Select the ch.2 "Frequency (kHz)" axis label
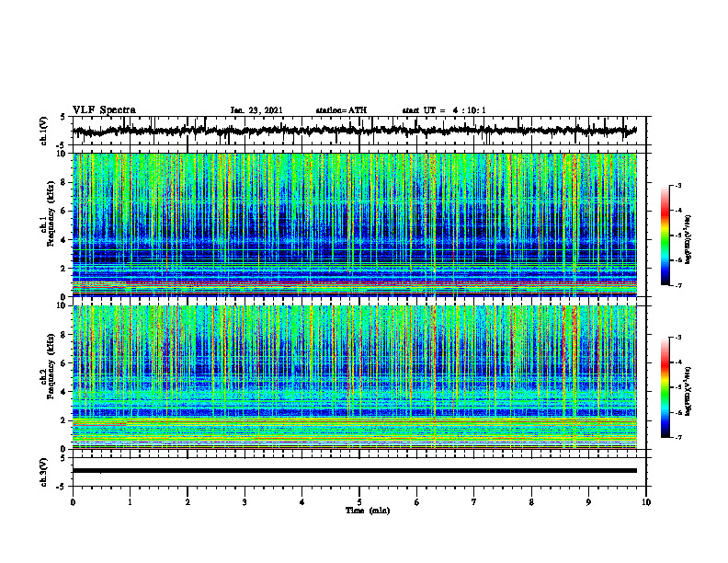The width and height of the screenshot is (728, 563). click(x=51, y=366)
